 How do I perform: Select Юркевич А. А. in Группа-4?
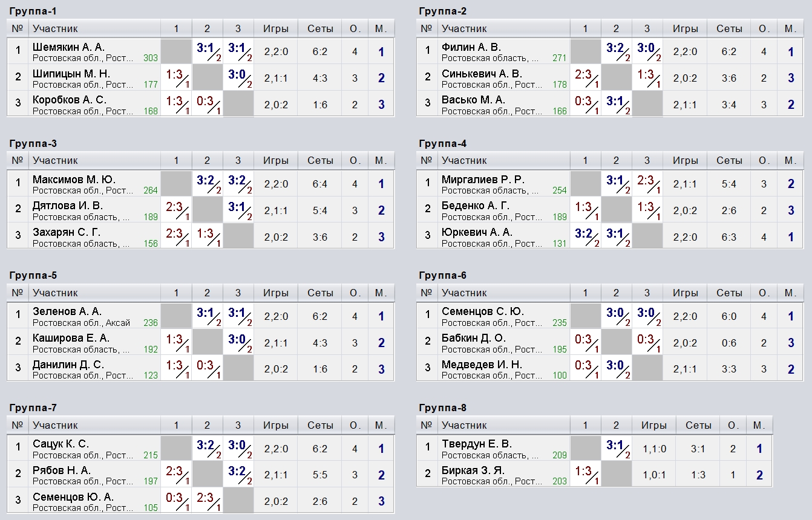click(x=476, y=232)
